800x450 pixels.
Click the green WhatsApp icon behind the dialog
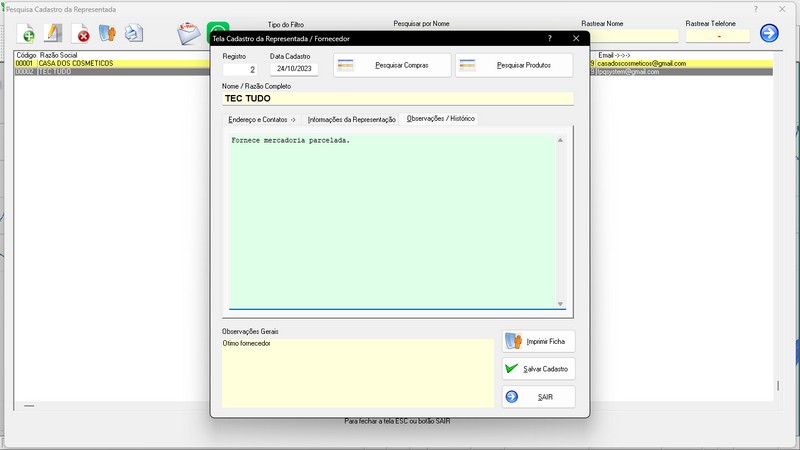click(218, 27)
